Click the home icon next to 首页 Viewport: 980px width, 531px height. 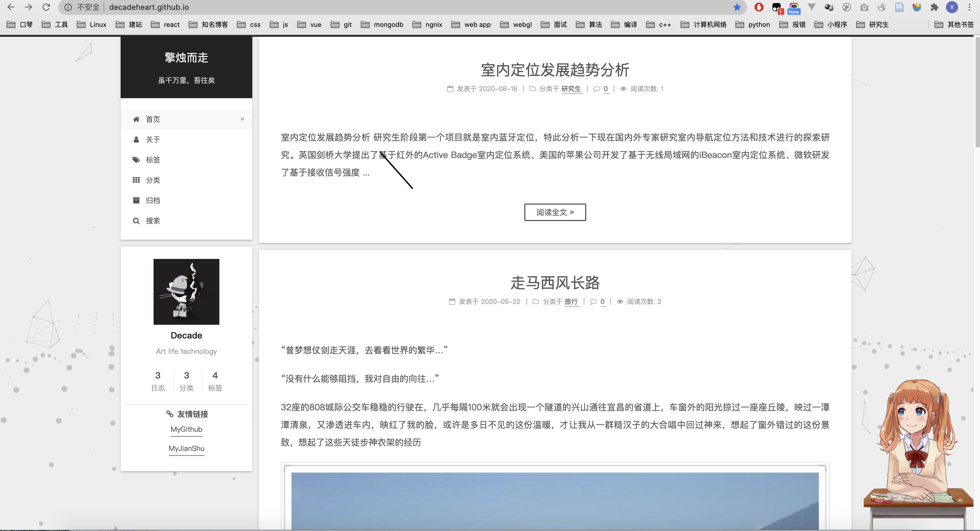[x=136, y=119]
